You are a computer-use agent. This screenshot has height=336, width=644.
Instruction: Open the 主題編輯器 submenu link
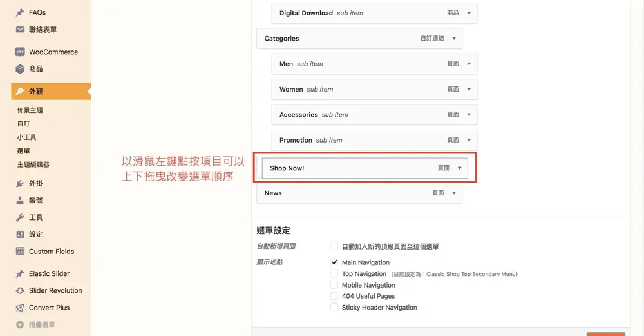(x=33, y=164)
